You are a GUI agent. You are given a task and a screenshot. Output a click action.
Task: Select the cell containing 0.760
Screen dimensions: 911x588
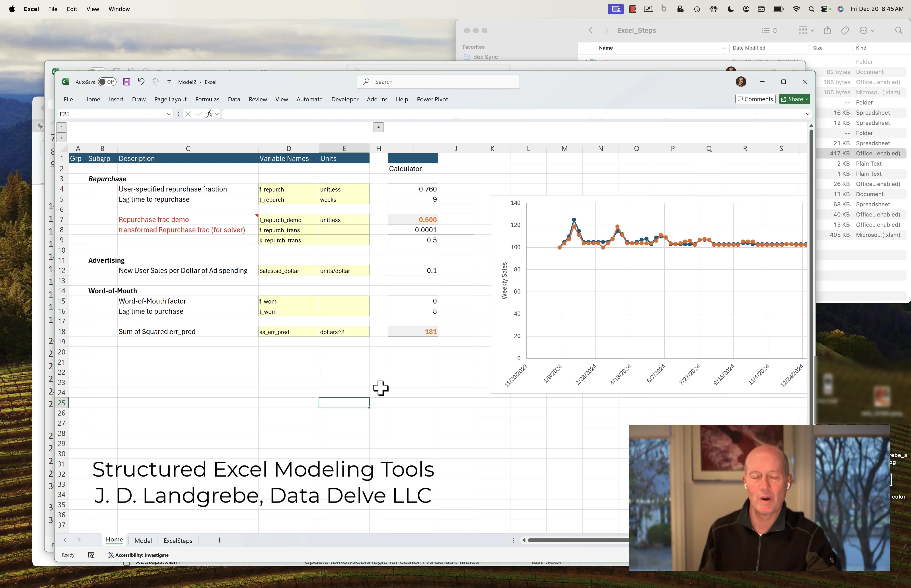(413, 189)
